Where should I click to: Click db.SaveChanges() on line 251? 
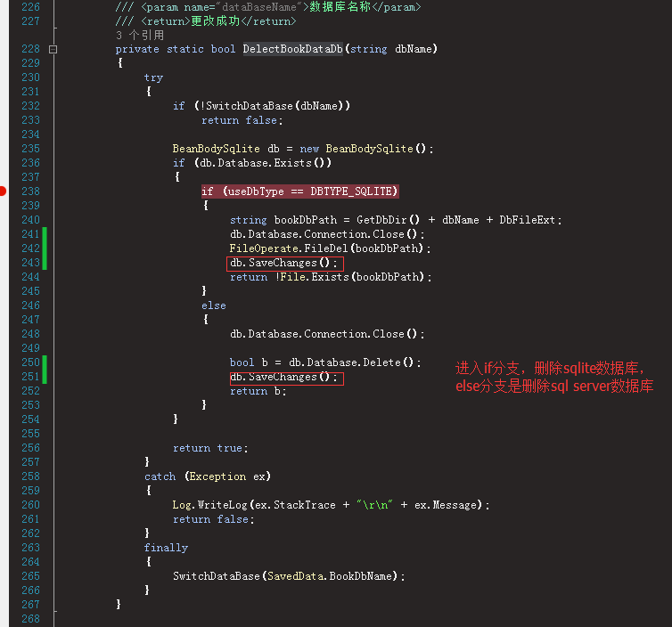[x=283, y=377]
